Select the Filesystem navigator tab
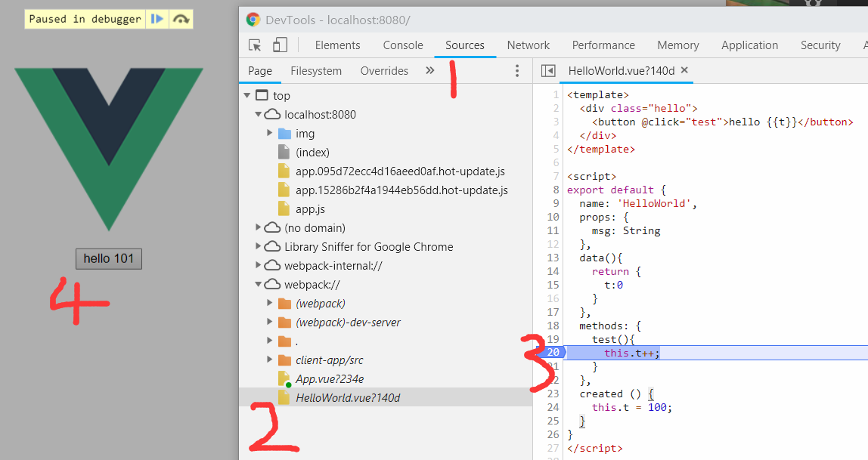Image resolution: width=868 pixels, height=460 pixels. (x=316, y=71)
